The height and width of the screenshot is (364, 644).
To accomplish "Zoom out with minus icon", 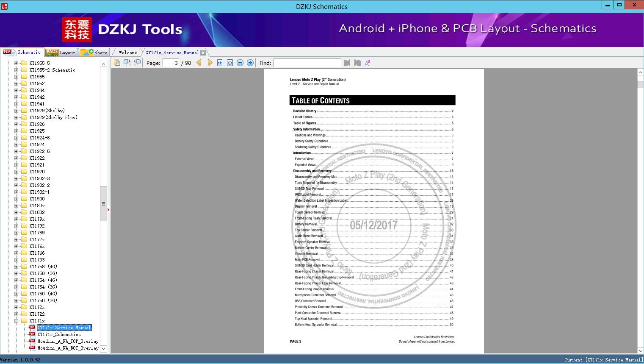I will (x=240, y=63).
